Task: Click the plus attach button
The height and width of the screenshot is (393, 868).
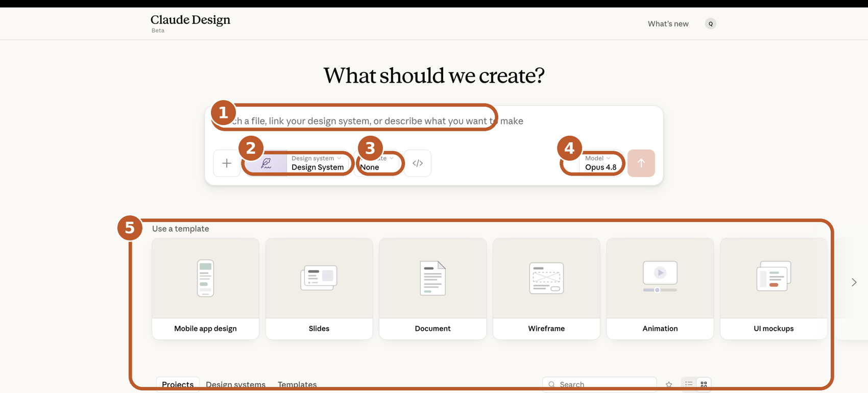Action: click(x=227, y=163)
